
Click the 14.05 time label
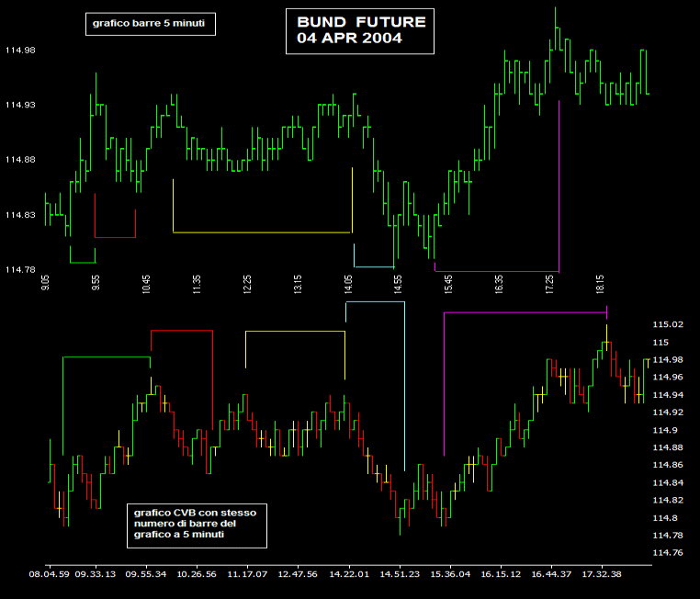[x=348, y=284]
